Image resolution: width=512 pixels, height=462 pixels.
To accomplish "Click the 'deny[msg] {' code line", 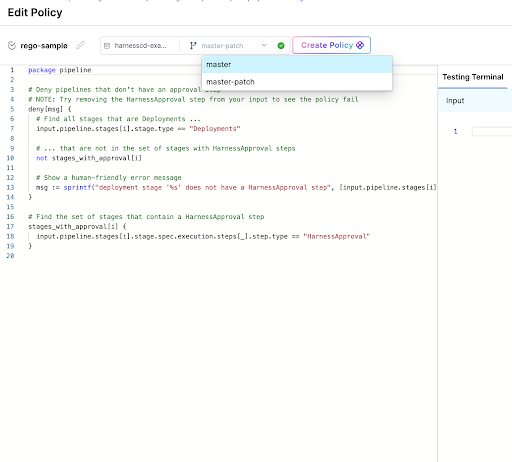I will coord(50,109).
